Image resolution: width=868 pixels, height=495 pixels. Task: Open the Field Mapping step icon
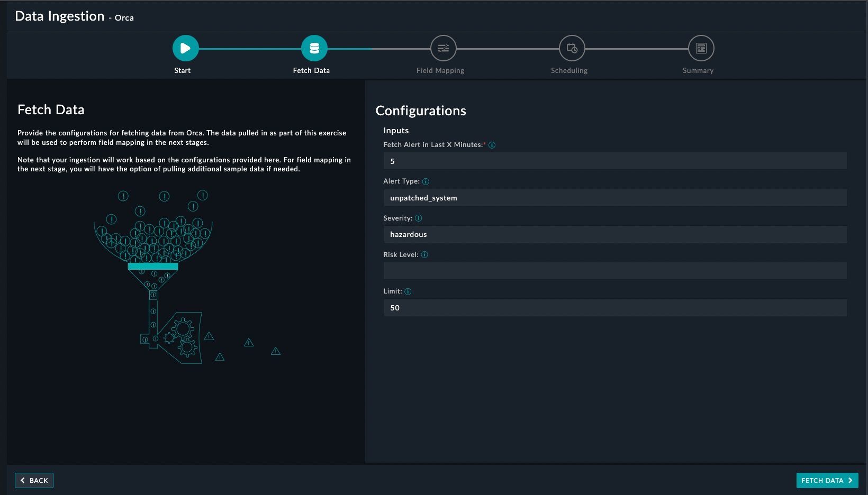(443, 48)
